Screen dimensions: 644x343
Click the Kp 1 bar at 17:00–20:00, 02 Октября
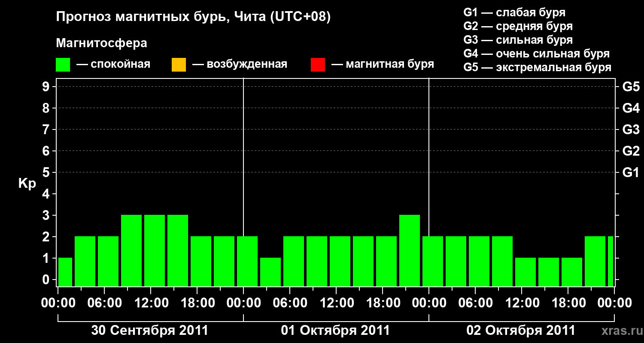pos(572,272)
